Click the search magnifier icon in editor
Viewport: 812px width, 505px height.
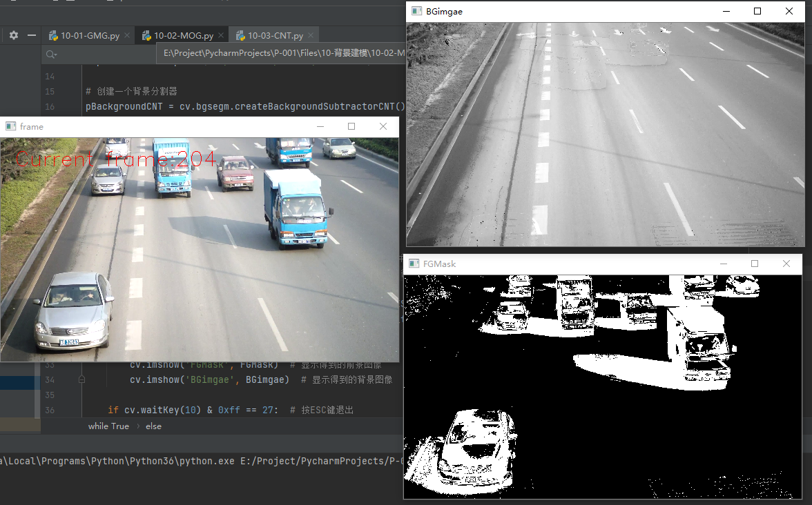pos(51,55)
